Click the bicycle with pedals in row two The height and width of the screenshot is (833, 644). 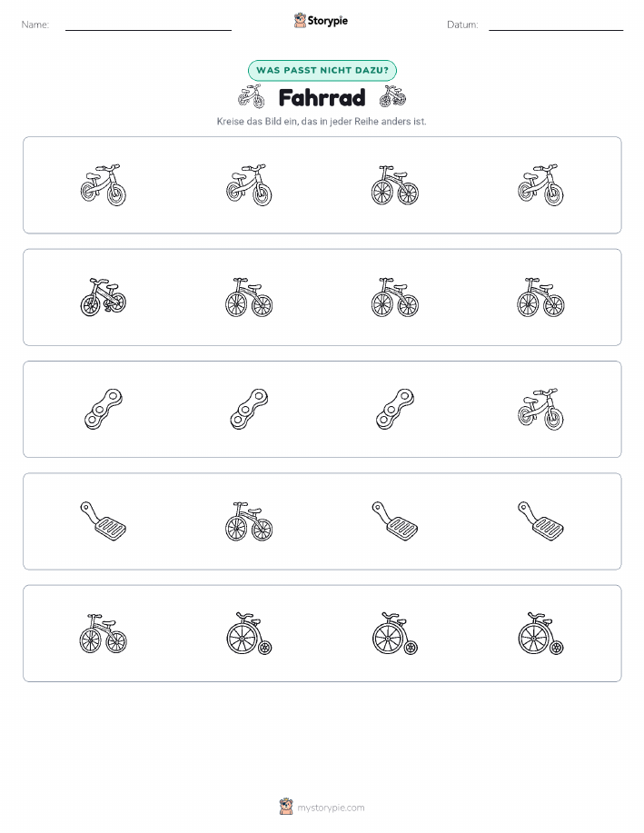tap(103, 297)
